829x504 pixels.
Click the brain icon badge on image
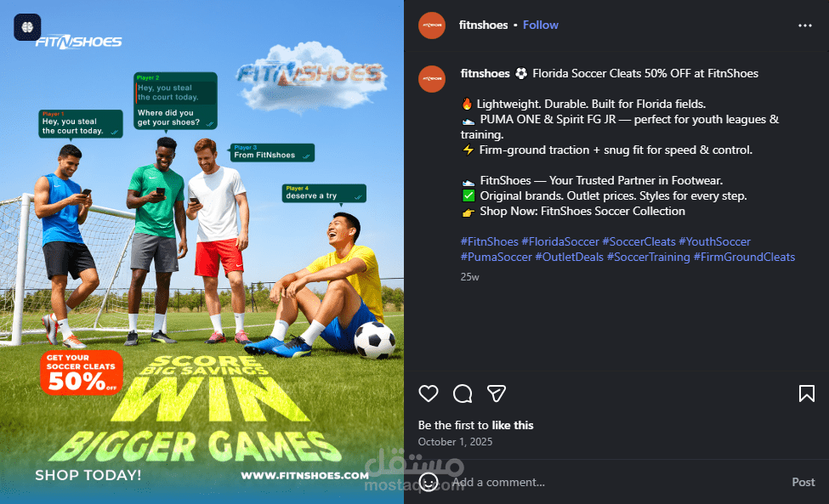pyautogui.click(x=27, y=27)
